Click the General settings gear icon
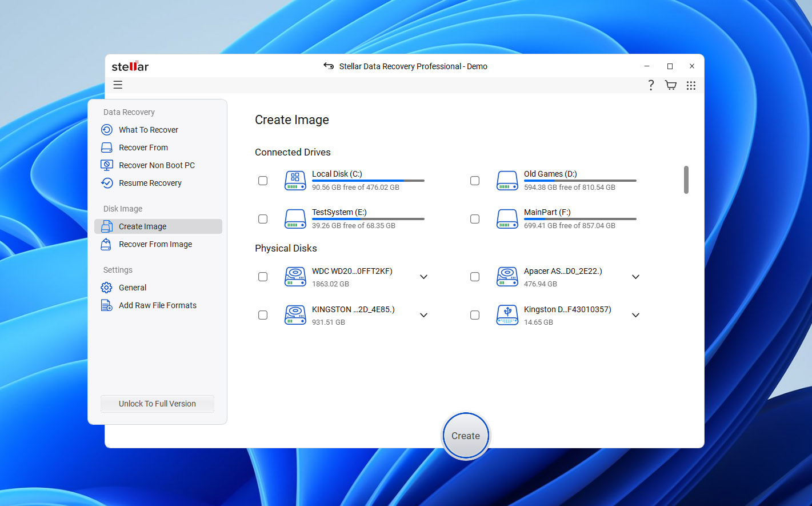 point(107,288)
